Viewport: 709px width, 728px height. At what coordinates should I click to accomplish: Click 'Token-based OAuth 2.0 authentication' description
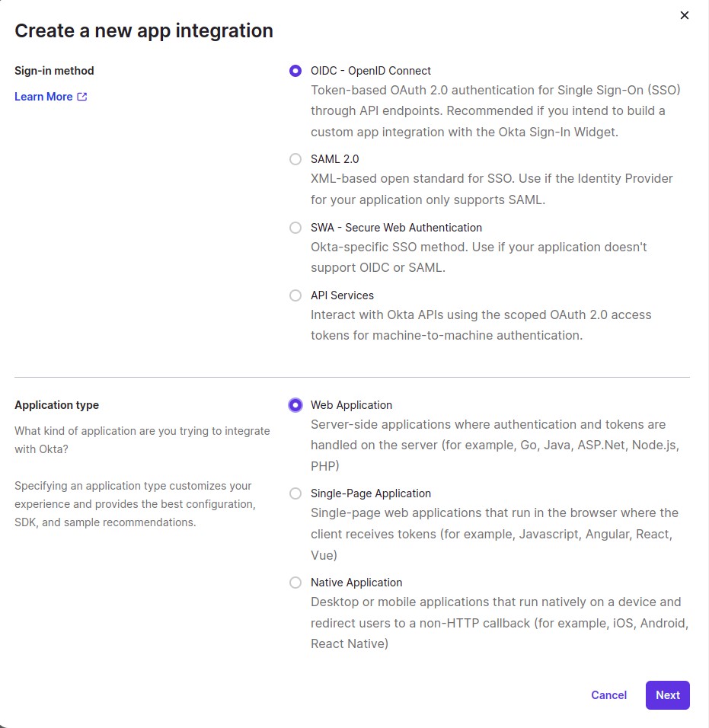coord(496,111)
